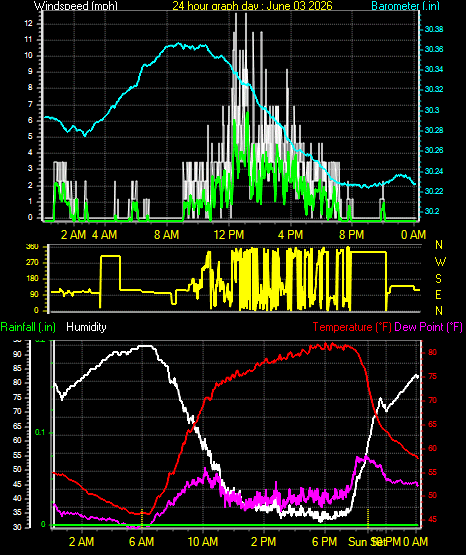Click windspeed axis value 5

tap(30, 137)
